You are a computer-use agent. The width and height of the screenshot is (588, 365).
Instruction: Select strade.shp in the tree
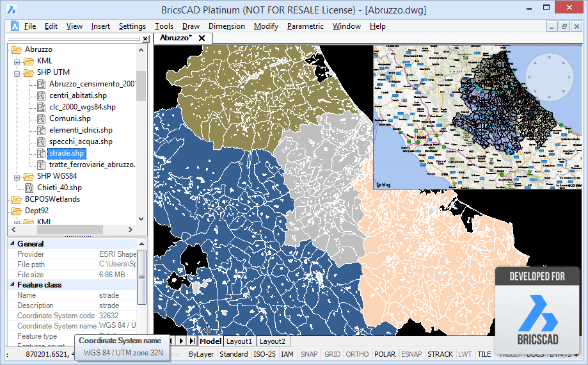pyautogui.click(x=67, y=153)
